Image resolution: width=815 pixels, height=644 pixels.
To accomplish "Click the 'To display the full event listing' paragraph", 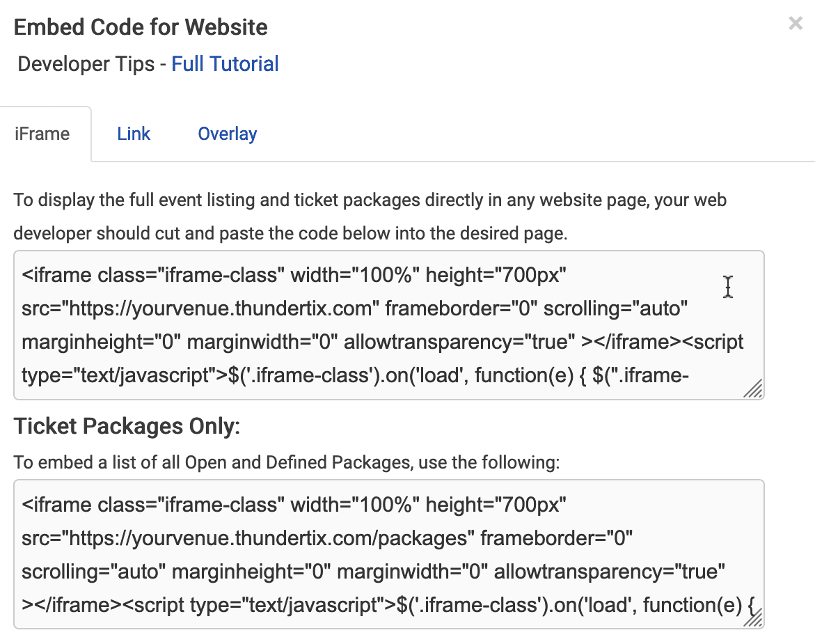I will 370,217.
